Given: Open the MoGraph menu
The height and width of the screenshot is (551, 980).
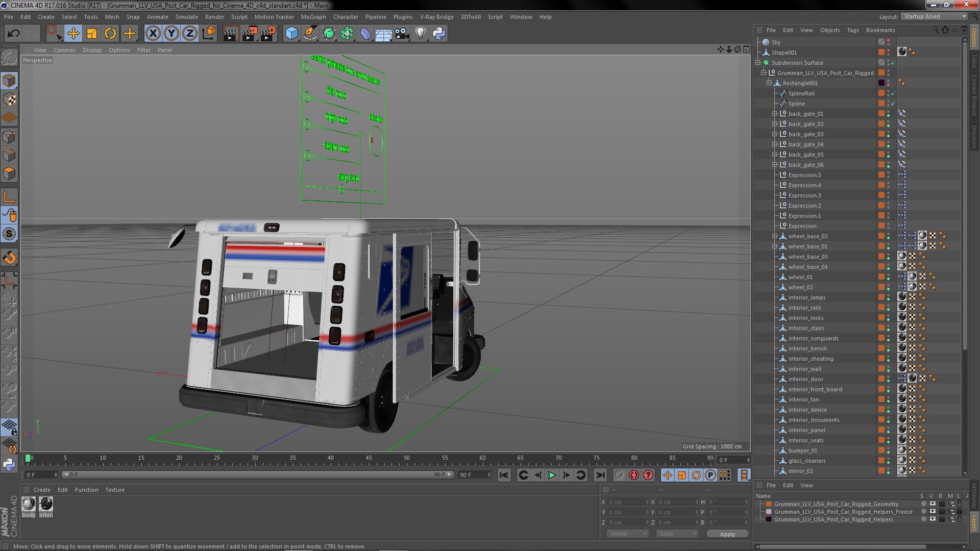Looking at the screenshot, I should 313,17.
